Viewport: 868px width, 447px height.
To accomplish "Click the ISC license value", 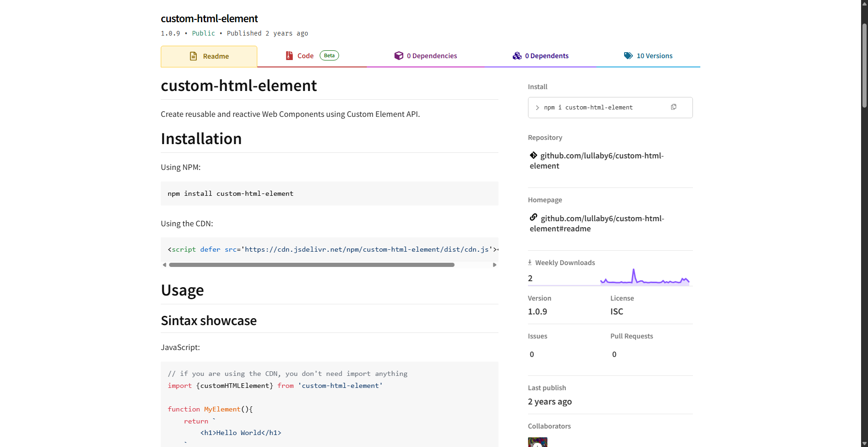I will tap(617, 312).
